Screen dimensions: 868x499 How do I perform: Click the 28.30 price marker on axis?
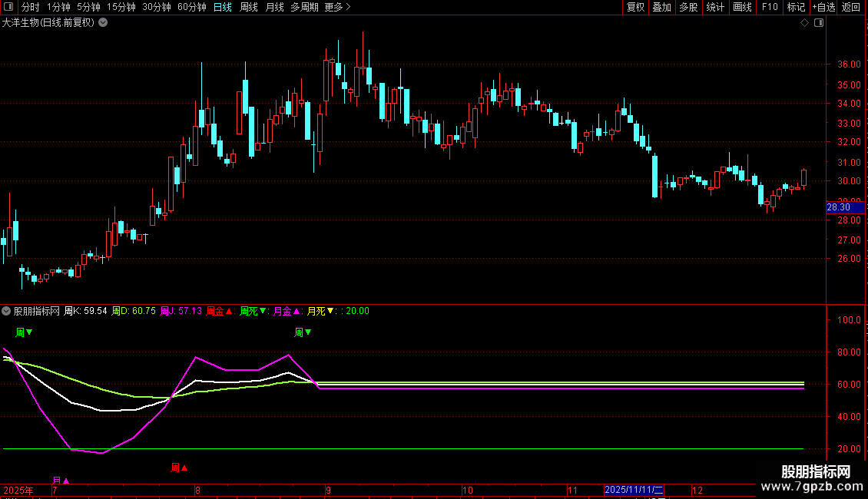[x=838, y=207]
